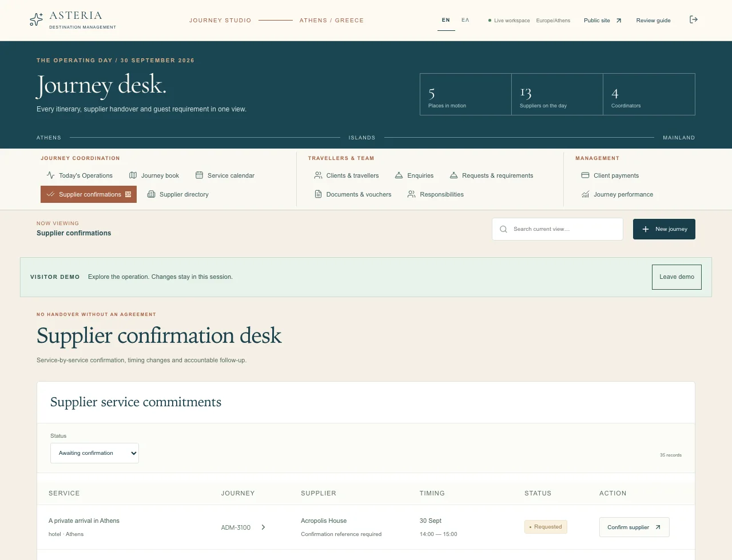The width and height of the screenshot is (732, 560).
Task: Click the Suppliers on the day stat
Action: point(557,94)
